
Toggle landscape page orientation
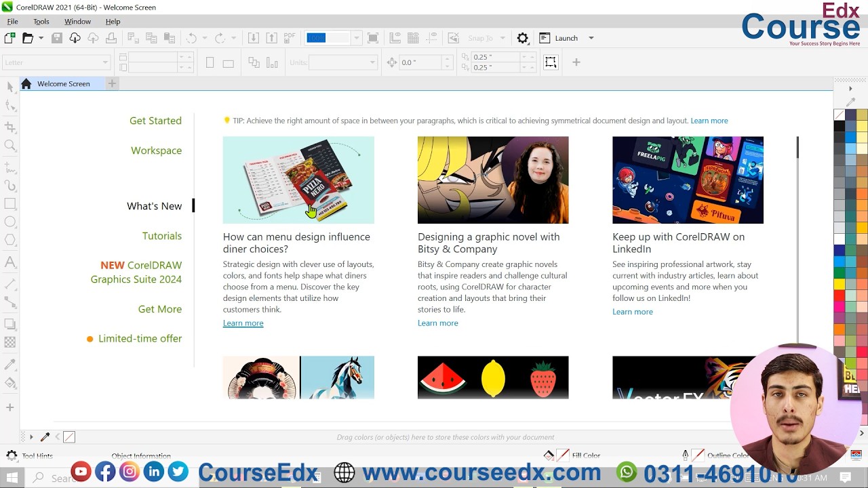click(229, 62)
